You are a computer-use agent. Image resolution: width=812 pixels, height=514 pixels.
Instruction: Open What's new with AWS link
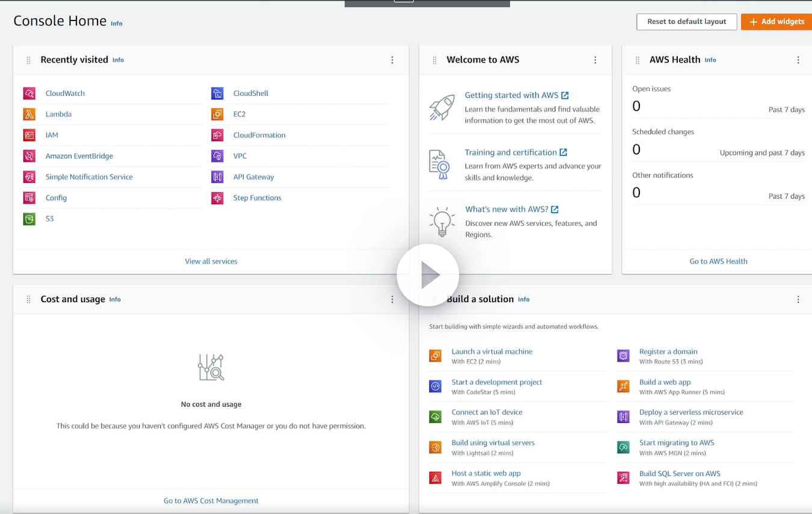click(512, 209)
